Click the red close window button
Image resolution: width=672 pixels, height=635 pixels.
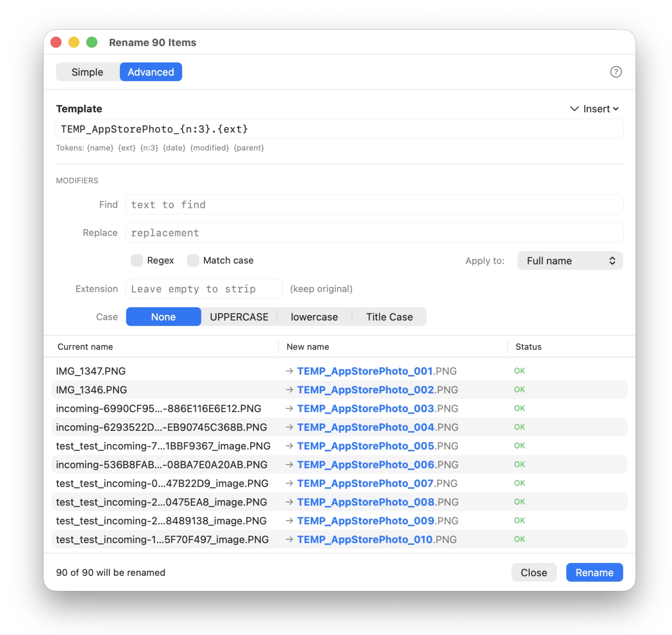point(56,42)
